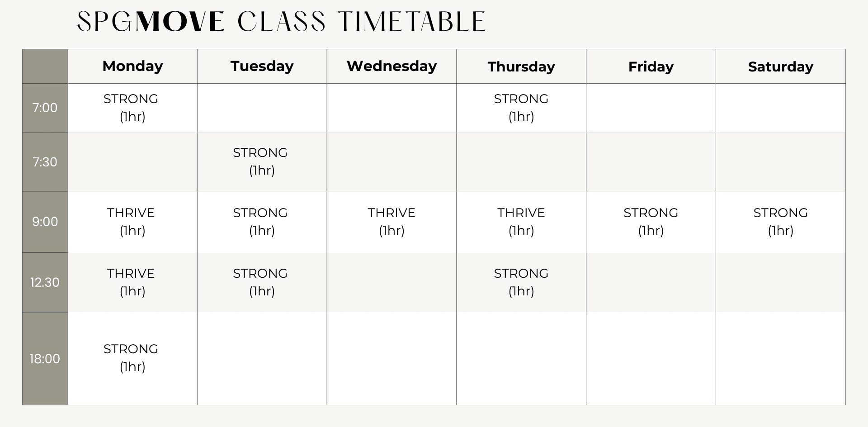This screenshot has width=868, height=427.
Task: Open Wednesday 9:00 THRIVE class
Action: point(392,221)
